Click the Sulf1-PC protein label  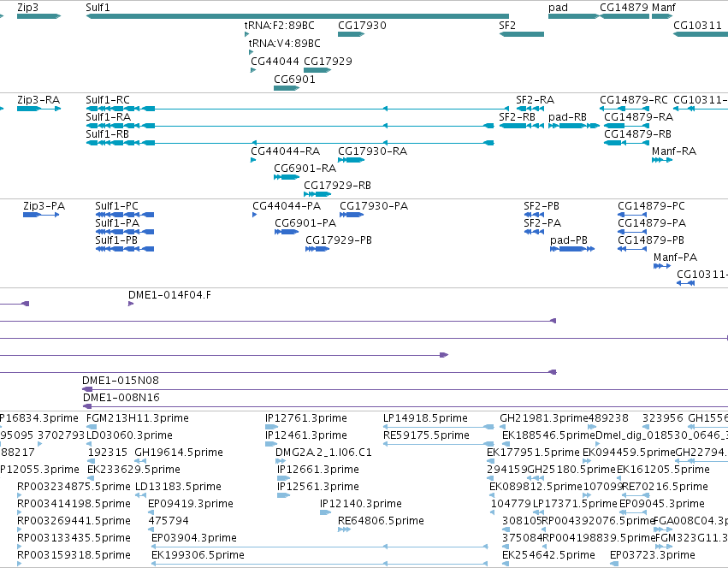point(116,206)
